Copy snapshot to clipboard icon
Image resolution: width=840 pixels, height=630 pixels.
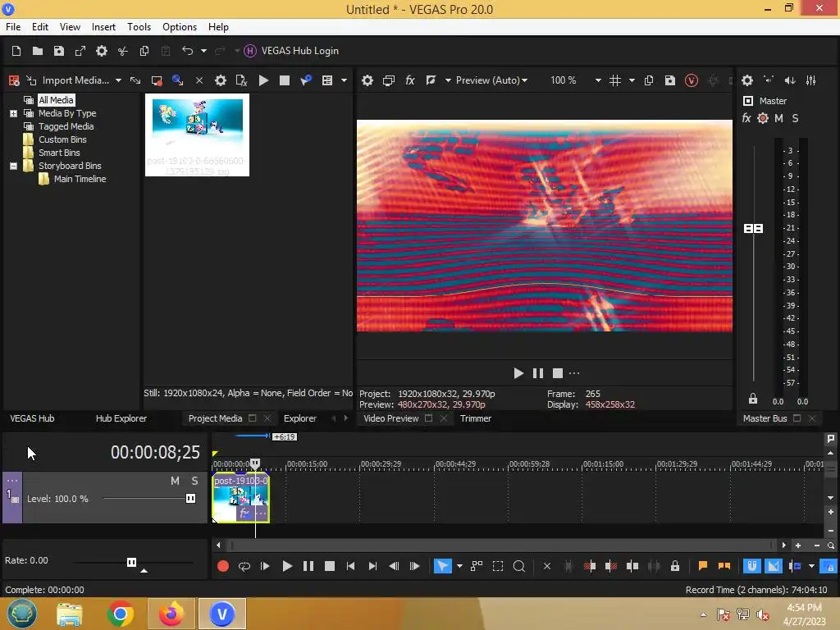pos(649,80)
